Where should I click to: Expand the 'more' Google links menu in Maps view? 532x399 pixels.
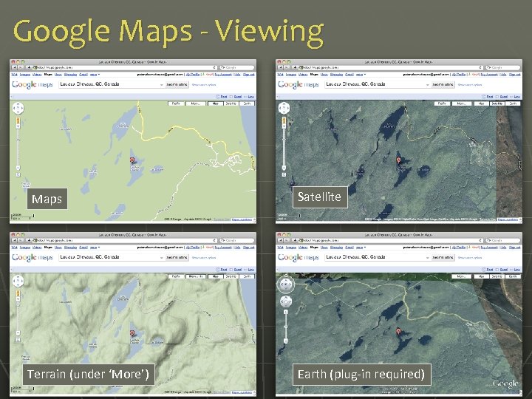95,75
